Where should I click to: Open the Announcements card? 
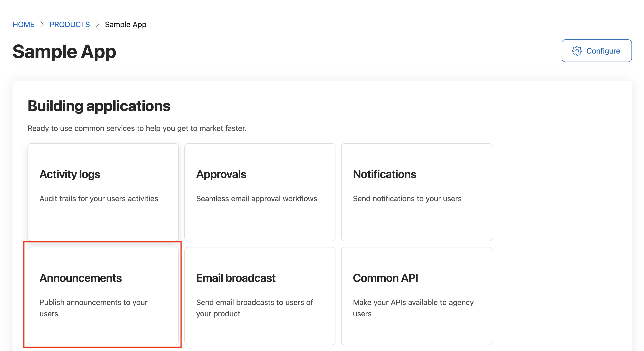coord(103,296)
